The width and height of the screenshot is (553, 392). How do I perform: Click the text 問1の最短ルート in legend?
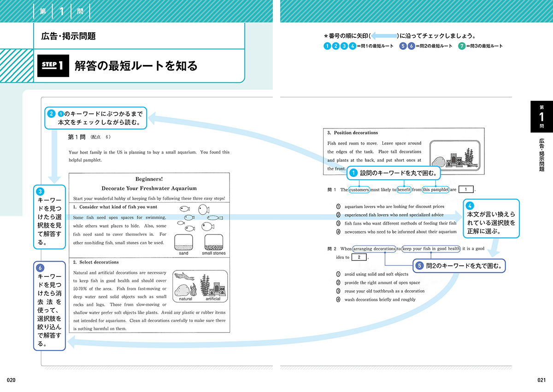point(376,46)
